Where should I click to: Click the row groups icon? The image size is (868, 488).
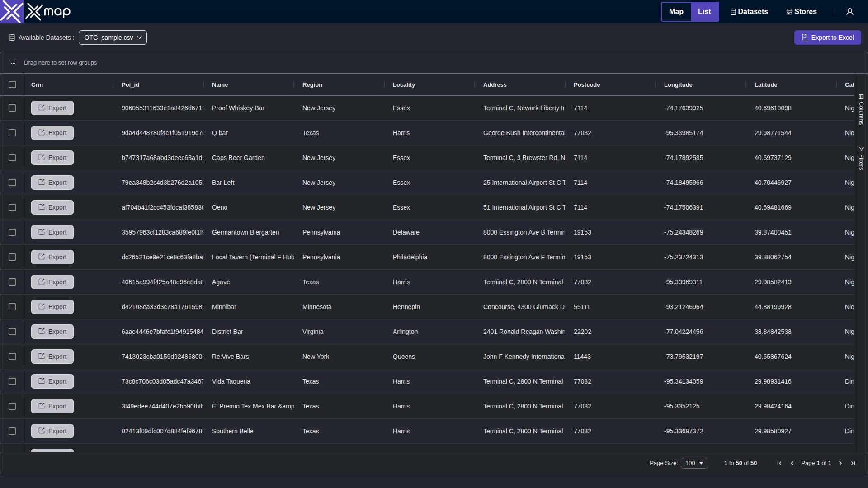pos(12,63)
